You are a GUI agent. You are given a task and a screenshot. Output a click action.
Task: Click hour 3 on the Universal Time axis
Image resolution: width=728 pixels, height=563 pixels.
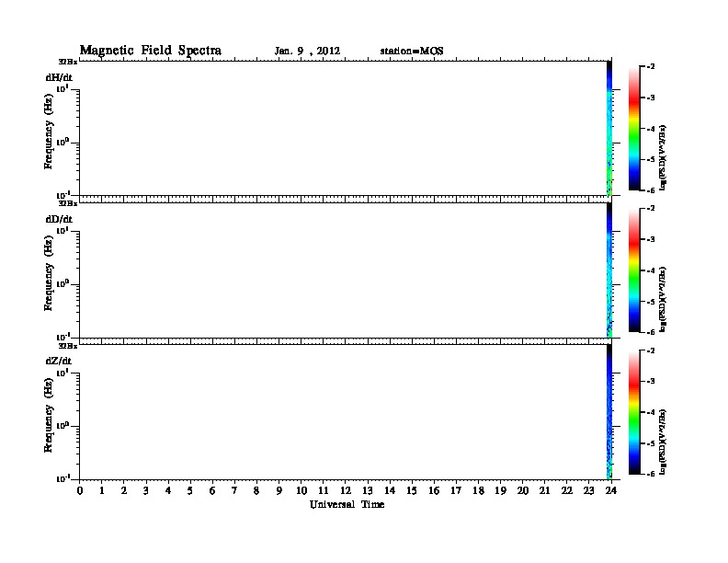pos(146,490)
